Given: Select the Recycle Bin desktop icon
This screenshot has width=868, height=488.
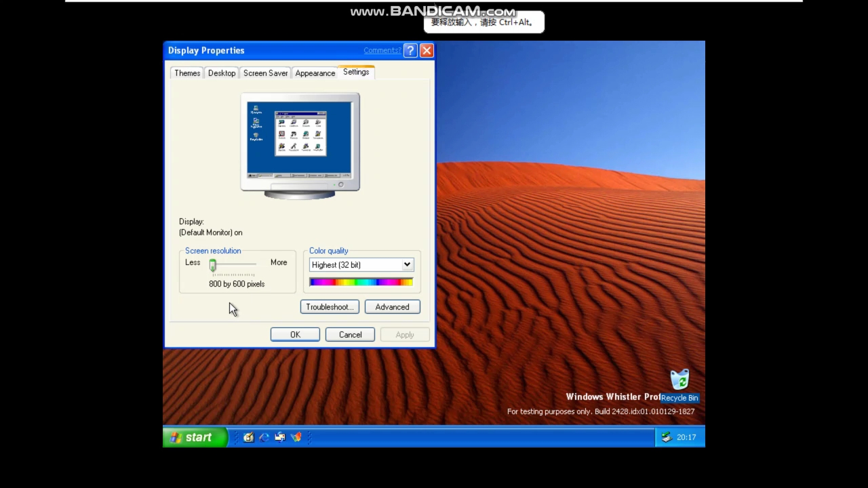Looking at the screenshot, I should 679,386.
